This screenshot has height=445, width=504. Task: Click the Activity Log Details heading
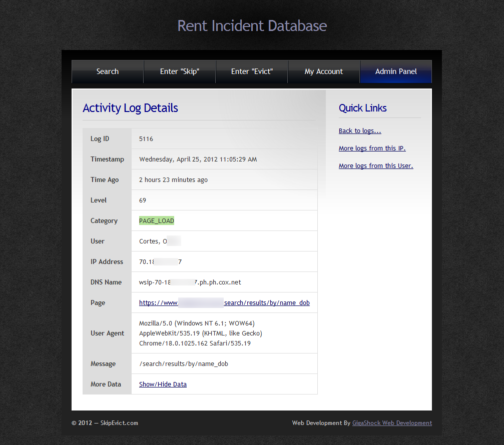pos(130,108)
